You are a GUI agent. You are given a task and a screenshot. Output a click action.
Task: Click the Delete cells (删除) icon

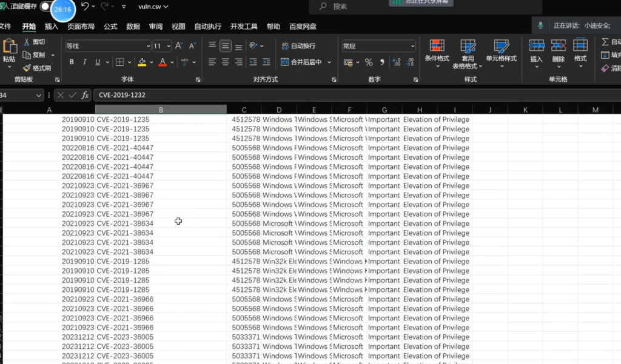coord(559,46)
